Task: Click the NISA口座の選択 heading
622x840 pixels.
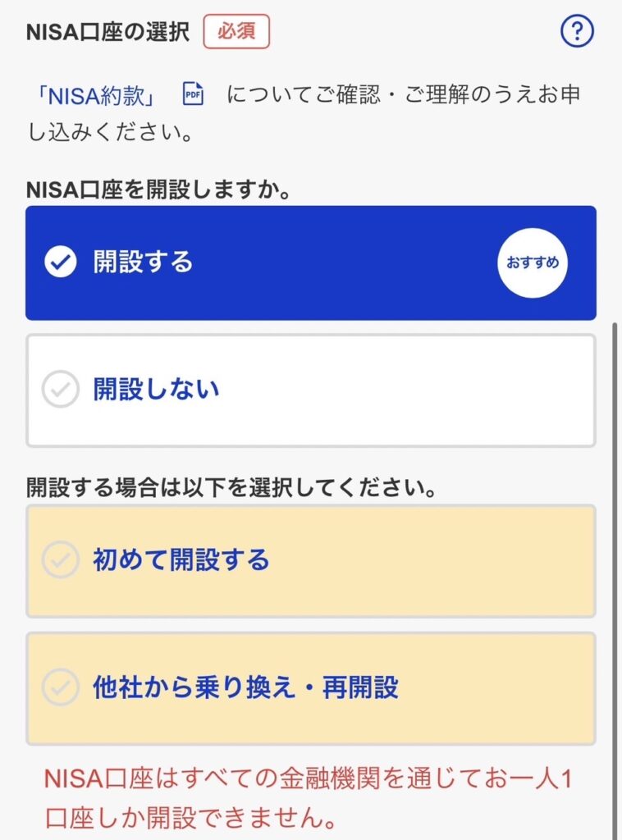Action: 107,32
